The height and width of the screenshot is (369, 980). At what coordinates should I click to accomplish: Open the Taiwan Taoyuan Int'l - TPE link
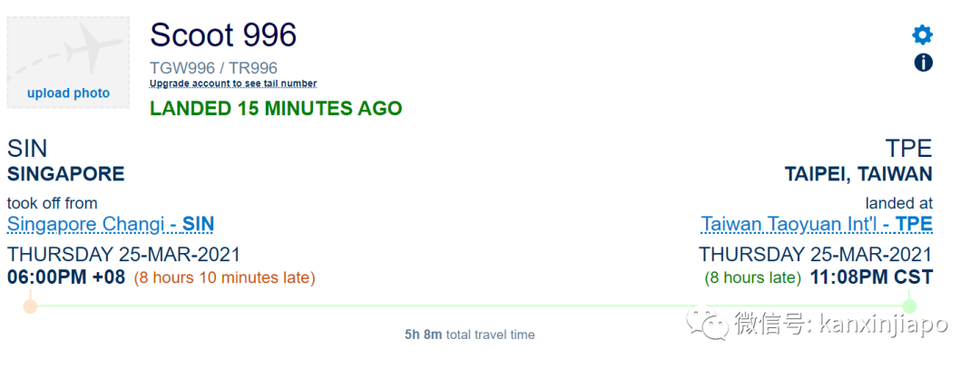click(817, 224)
